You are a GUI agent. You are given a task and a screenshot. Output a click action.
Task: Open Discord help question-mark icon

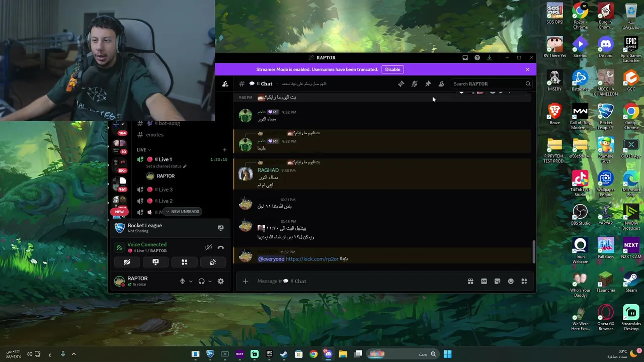(477, 58)
